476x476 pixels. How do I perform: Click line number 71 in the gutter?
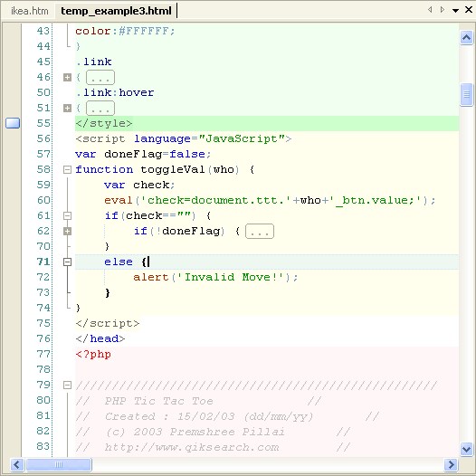click(x=43, y=262)
